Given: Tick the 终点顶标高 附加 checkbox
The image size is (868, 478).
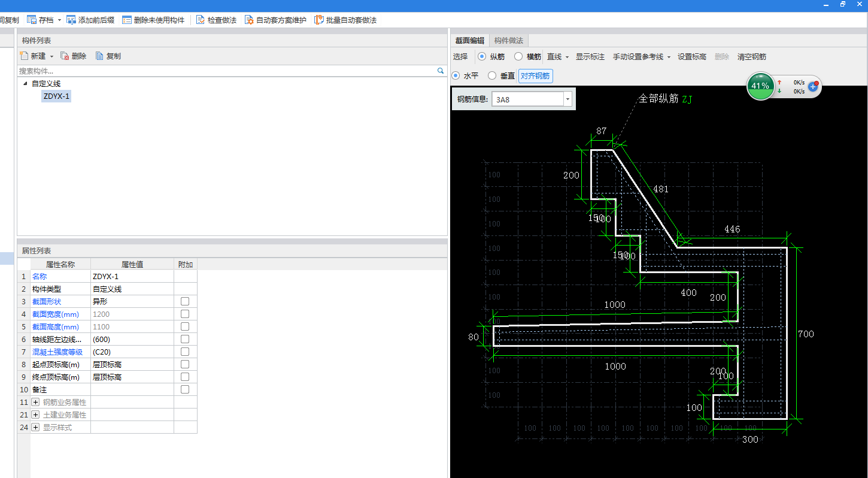Looking at the screenshot, I should [x=185, y=377].
